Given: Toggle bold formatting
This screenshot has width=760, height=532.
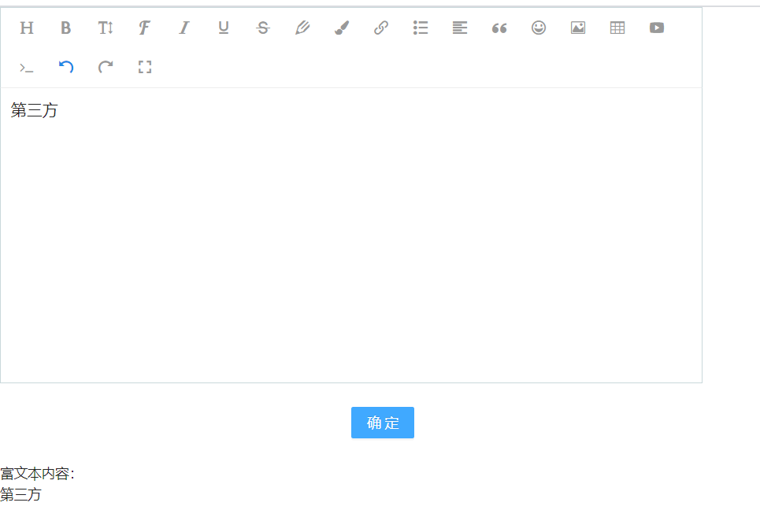Looking at the screenshot, I should [x=66, y=28].
